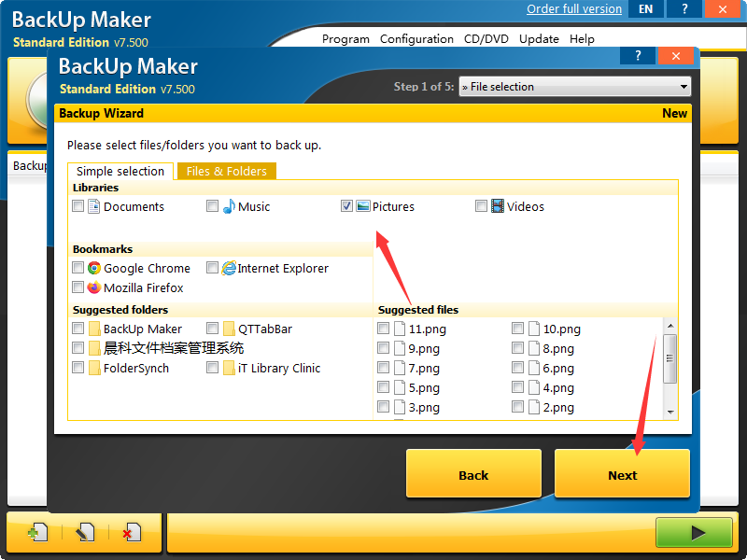Select the Simple selection tab
747x560 pixels.
click(x=120, y=172)
